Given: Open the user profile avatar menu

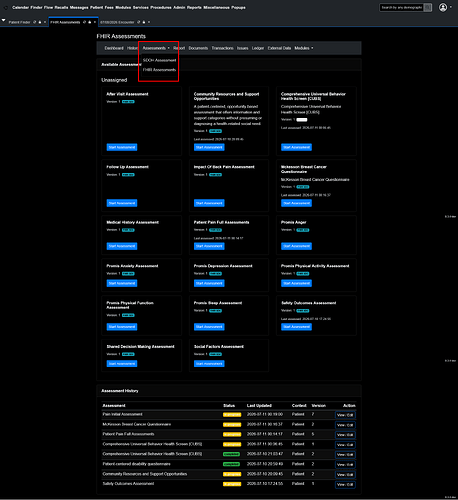Looking at the screenshot, I should pos(443,7).
